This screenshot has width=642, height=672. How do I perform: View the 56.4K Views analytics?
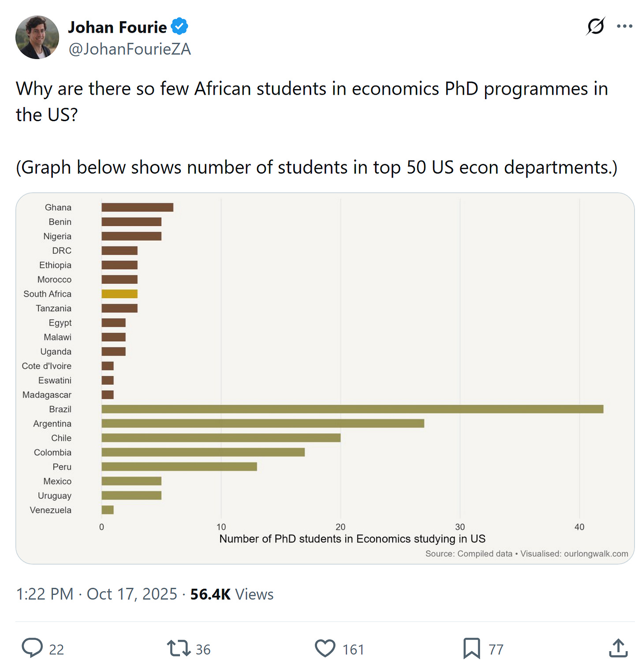pyautogui.click(x=232, y=594)
